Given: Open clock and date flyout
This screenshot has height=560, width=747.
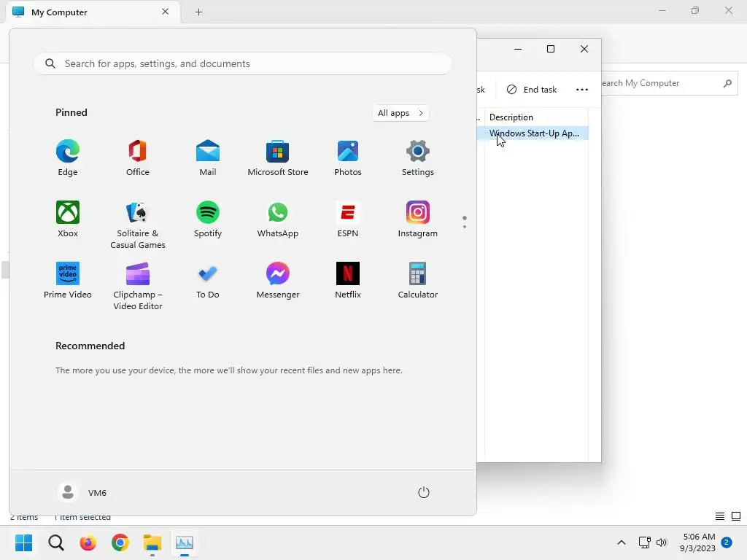Looking at the screenshot, I should (x=698, y=542).
